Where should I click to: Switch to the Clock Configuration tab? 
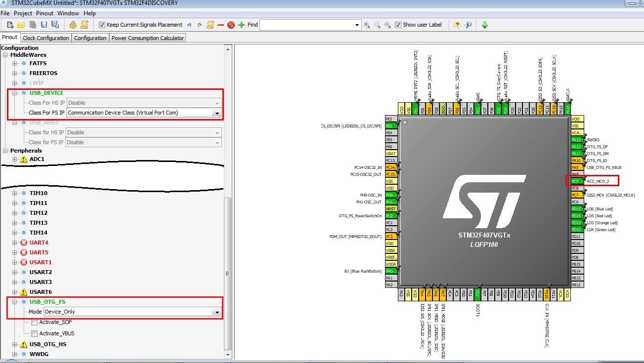pos(46,38)
